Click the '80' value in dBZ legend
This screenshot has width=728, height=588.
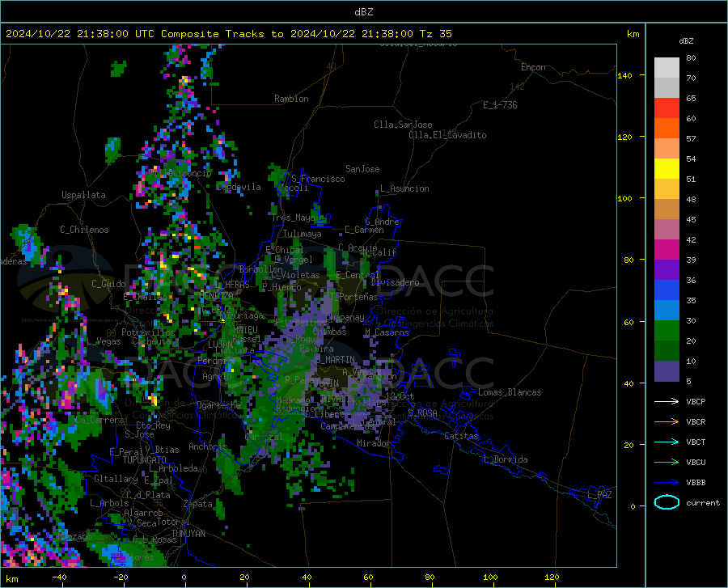tap(691, 58)
